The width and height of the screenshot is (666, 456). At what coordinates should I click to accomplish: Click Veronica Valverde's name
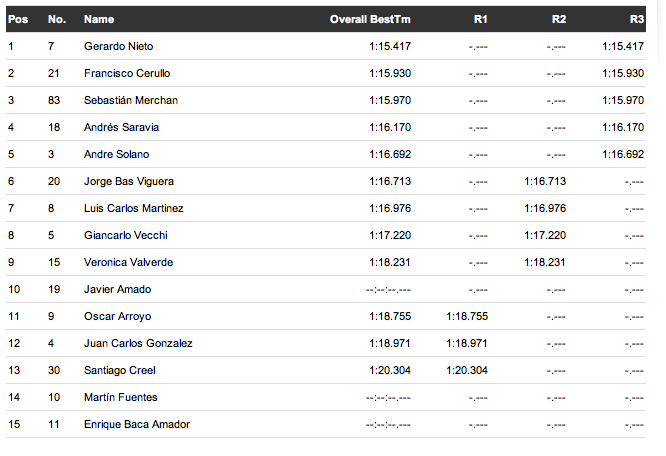(x=128, y=262)
